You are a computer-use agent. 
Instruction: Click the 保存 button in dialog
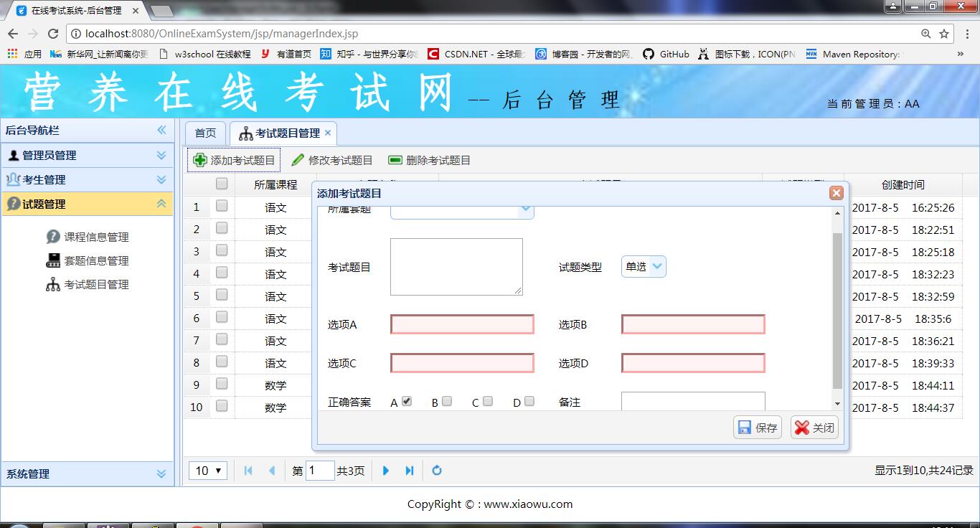click(758, 428)
